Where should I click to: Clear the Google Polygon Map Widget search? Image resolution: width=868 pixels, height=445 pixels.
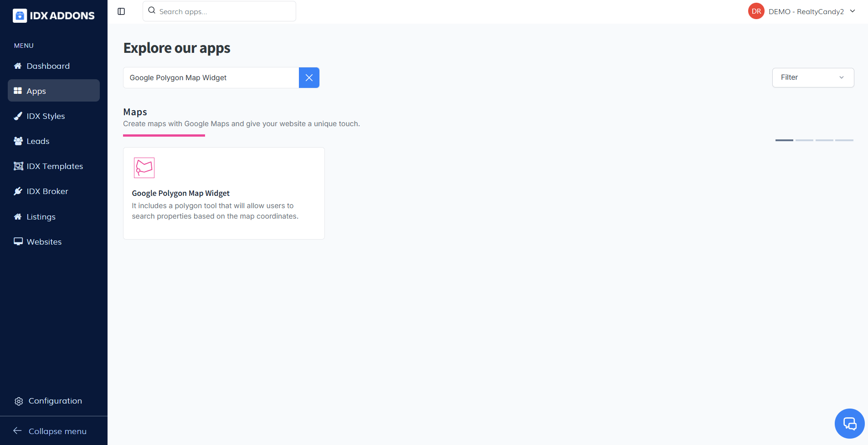(309, 78)
